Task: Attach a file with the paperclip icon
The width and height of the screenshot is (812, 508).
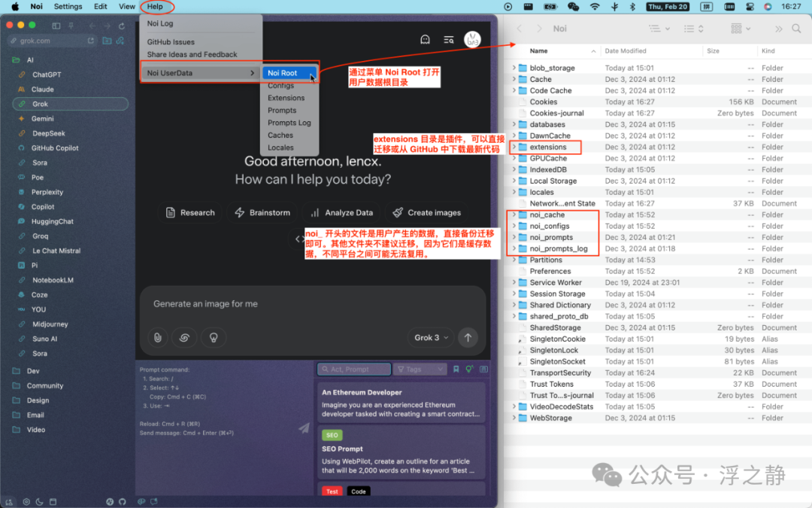Action: pos(158,337)
